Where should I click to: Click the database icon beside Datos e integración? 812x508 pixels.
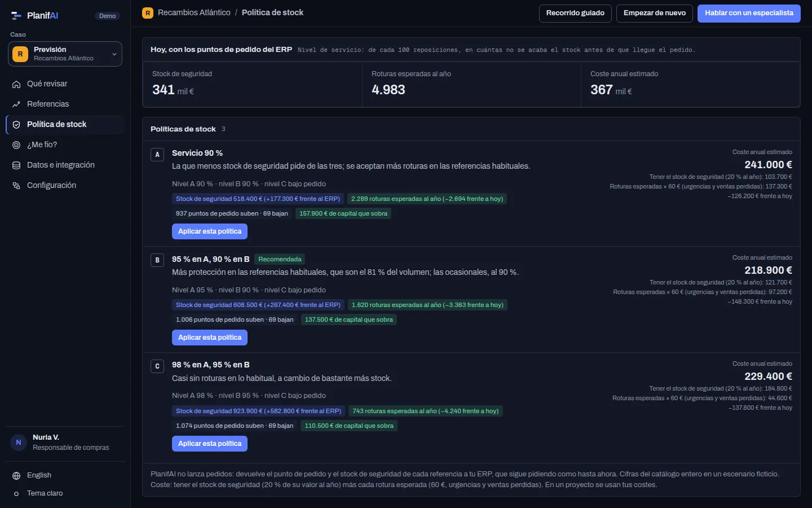click(x=16, y=165)
